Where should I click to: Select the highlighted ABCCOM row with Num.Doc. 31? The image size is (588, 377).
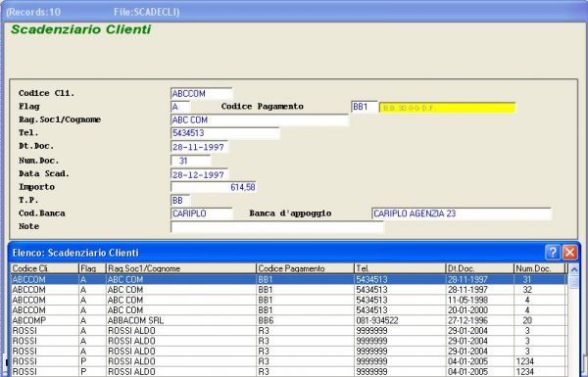click(x=288, y=279)
